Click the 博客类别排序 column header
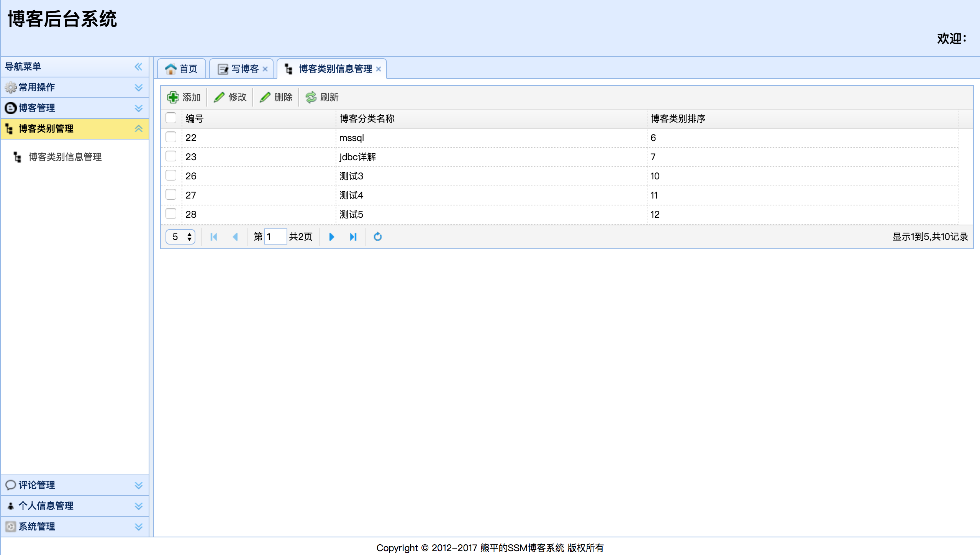Screen dimensions: 980x555 pos(803,119)
